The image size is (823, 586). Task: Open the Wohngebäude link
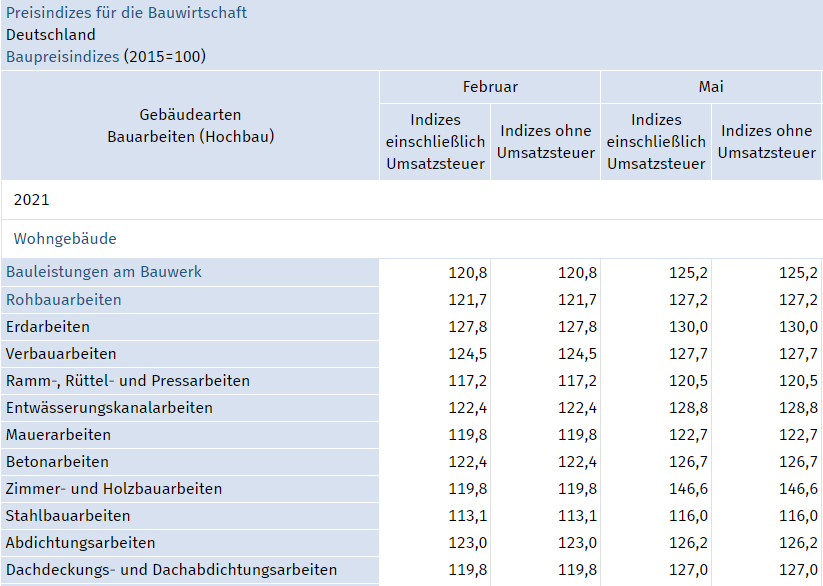click(x=65, y=239)
